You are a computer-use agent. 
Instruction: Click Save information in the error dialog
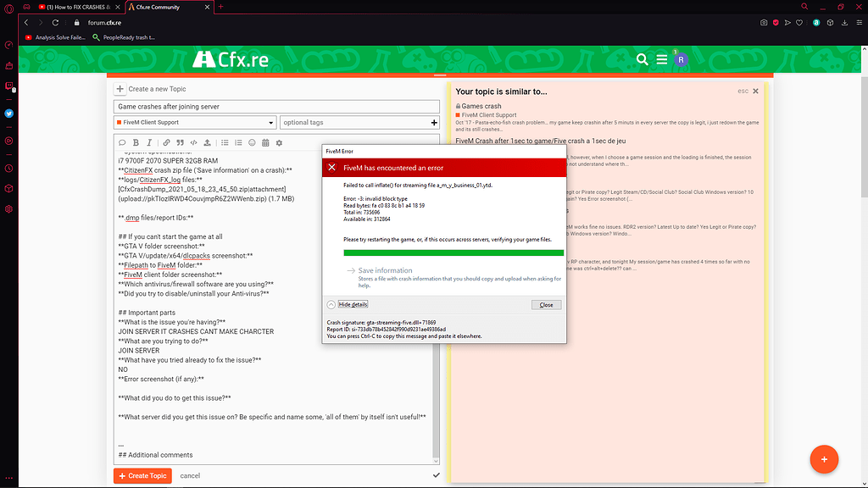(x=386, y=270)
